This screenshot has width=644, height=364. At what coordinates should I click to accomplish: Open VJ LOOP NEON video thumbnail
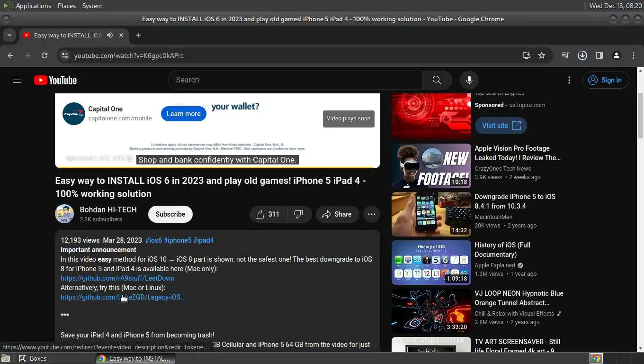click(431, 311)
